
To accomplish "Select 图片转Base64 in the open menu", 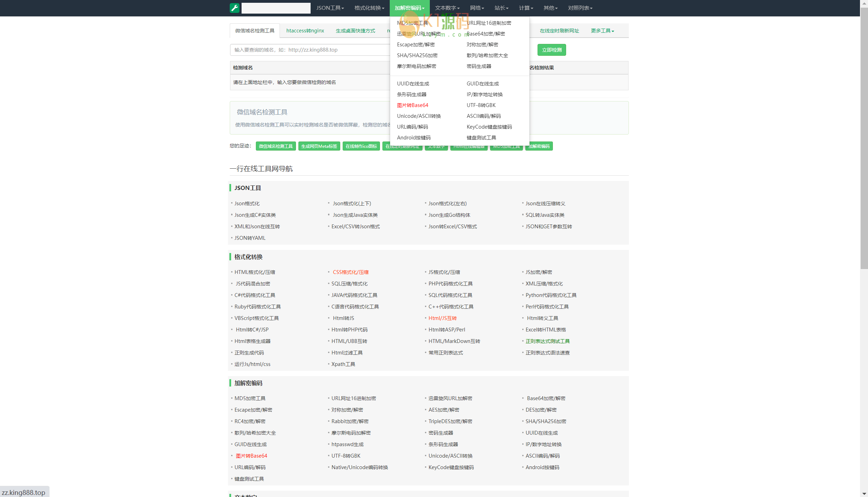I will 412,105.
